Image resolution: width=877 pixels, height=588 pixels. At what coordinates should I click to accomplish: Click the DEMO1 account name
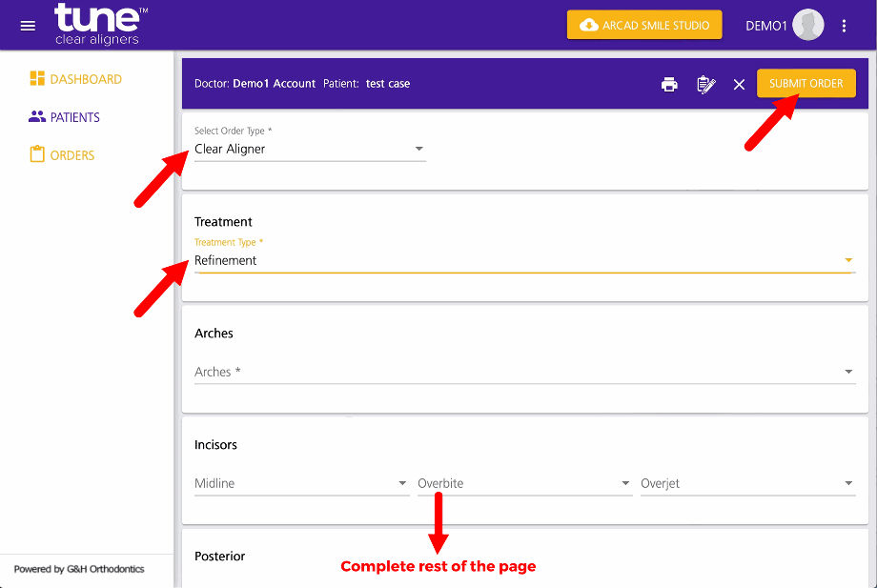point(765,26)
